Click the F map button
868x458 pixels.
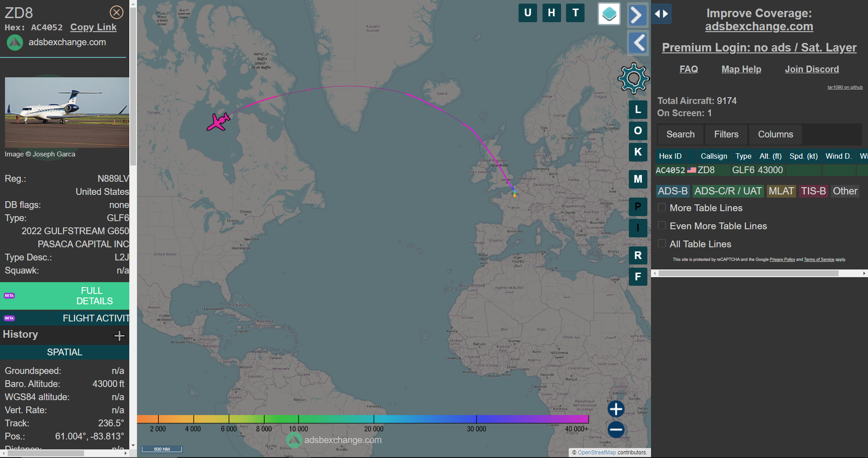[x=638, y=277]
